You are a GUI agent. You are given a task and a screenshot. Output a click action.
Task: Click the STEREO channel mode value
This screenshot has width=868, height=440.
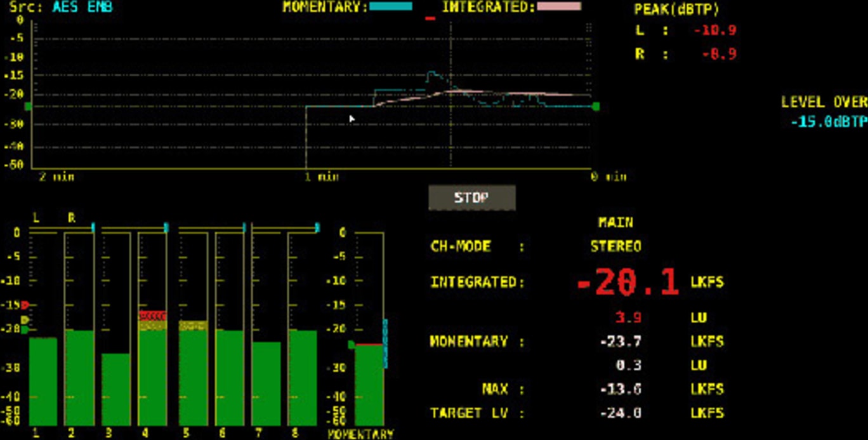[615, 246]
